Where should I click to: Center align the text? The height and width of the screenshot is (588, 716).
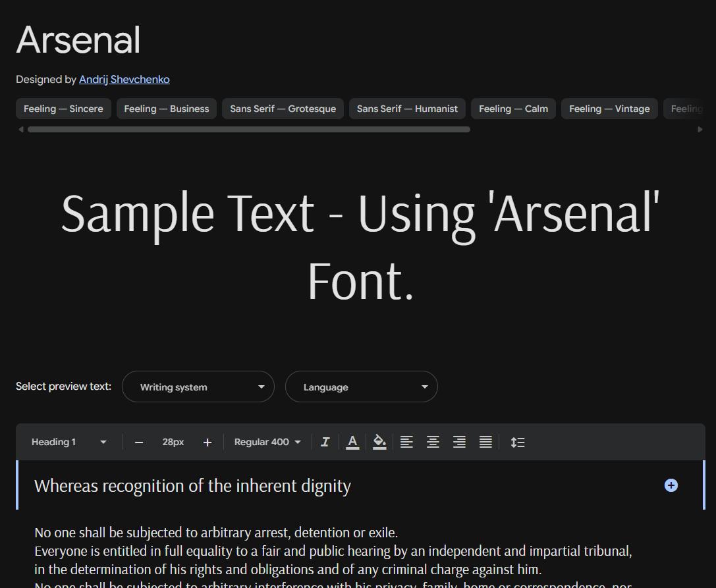(433, 442)
